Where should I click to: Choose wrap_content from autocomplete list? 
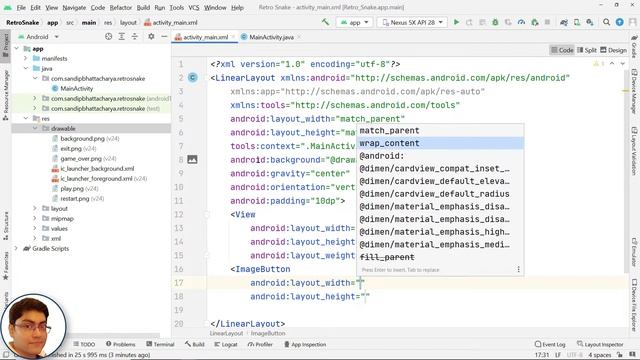(440, 143)
